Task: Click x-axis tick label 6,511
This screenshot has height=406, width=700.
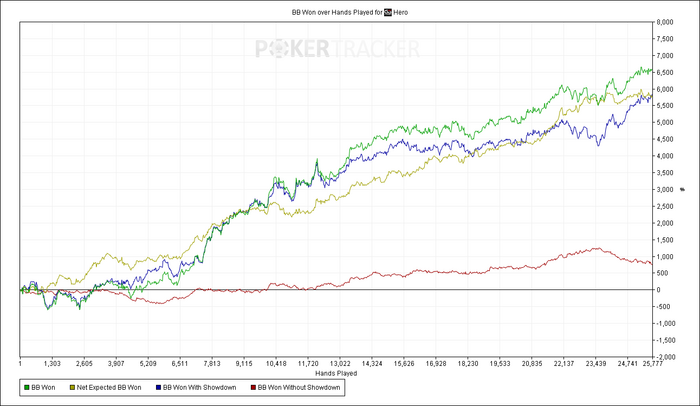Action: [x=180, y=364]
